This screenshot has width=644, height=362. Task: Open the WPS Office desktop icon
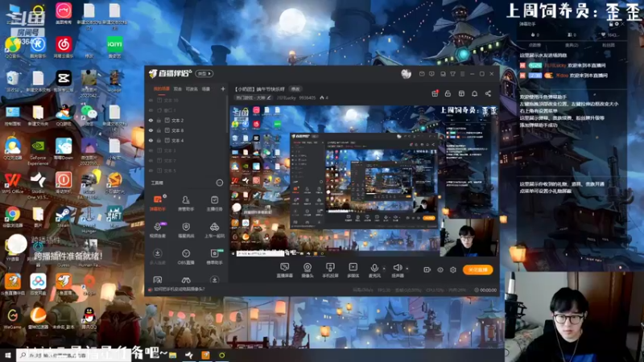(x=12, y=183)
